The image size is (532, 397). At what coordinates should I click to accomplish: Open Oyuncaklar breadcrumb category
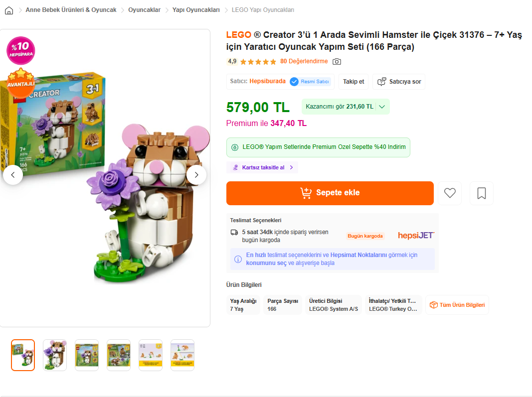click(144, 10)
